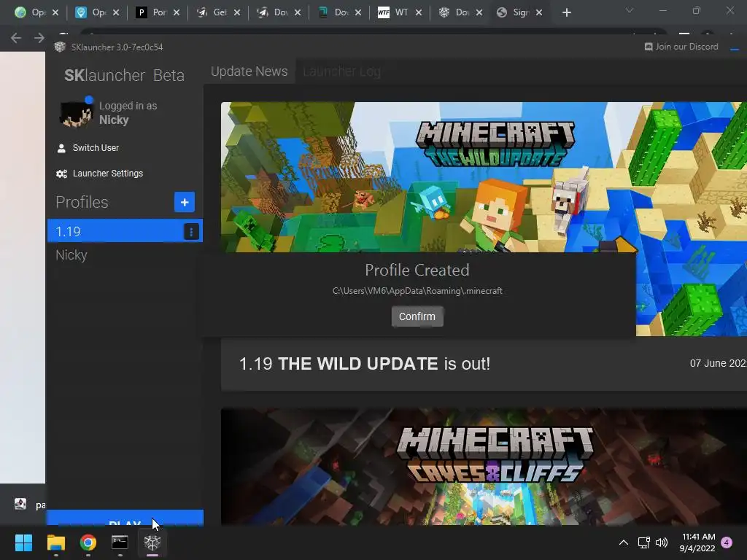This screenshot has width=747, height=560.
Task: Open command prompt from taskbar
Action: (120, 542)
